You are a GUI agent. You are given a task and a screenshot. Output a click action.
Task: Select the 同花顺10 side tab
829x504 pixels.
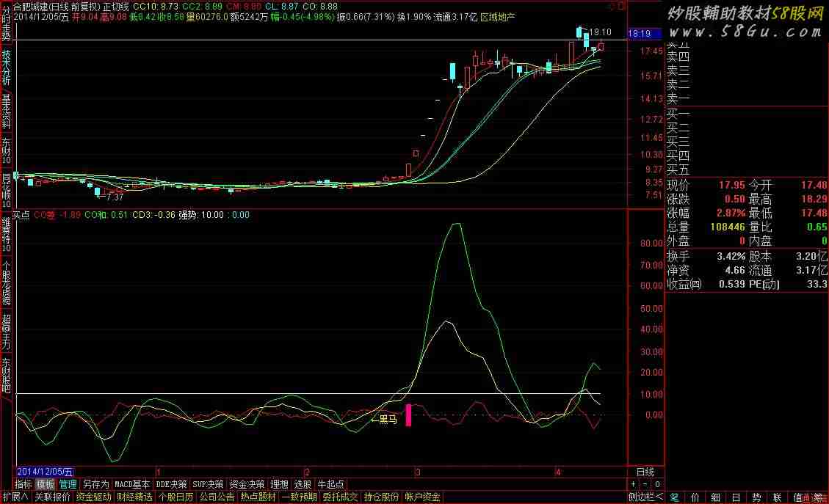(6, 190)
